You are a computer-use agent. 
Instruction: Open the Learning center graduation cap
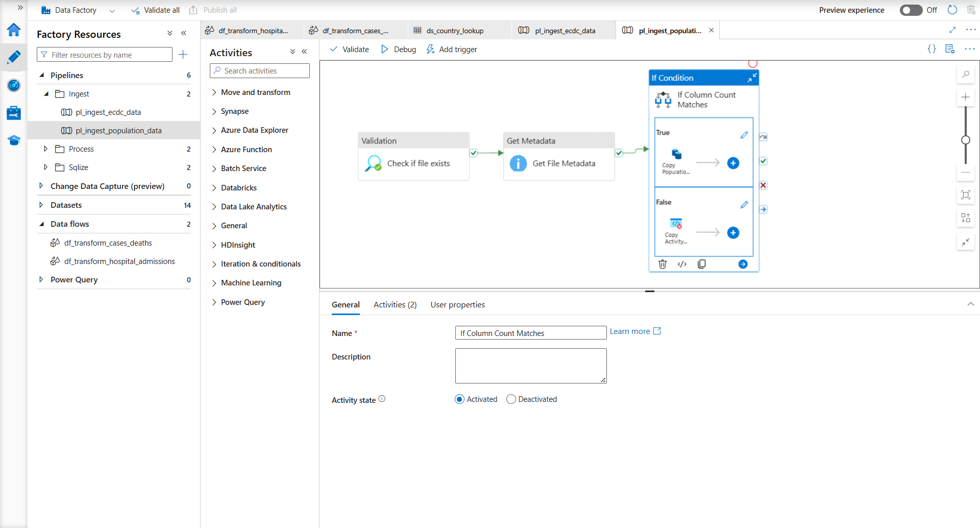[x=14, y=140]
